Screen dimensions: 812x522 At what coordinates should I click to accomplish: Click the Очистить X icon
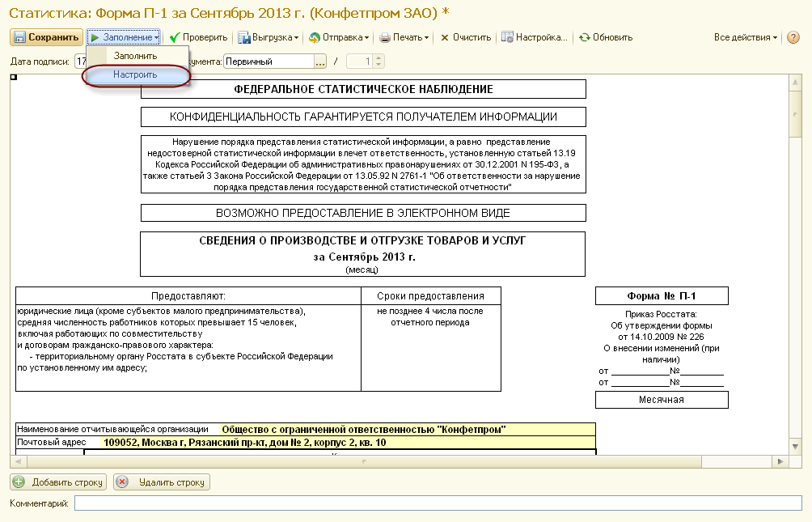(444, 37)
